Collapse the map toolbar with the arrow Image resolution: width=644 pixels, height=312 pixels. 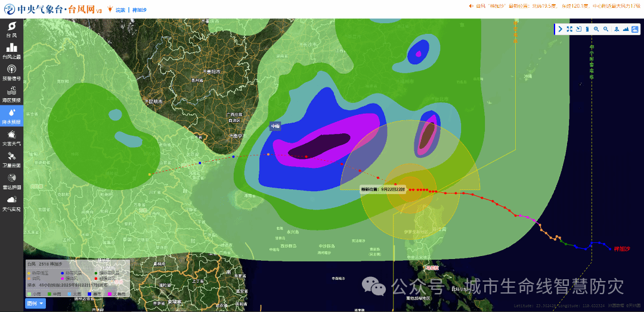coord(561,29)
